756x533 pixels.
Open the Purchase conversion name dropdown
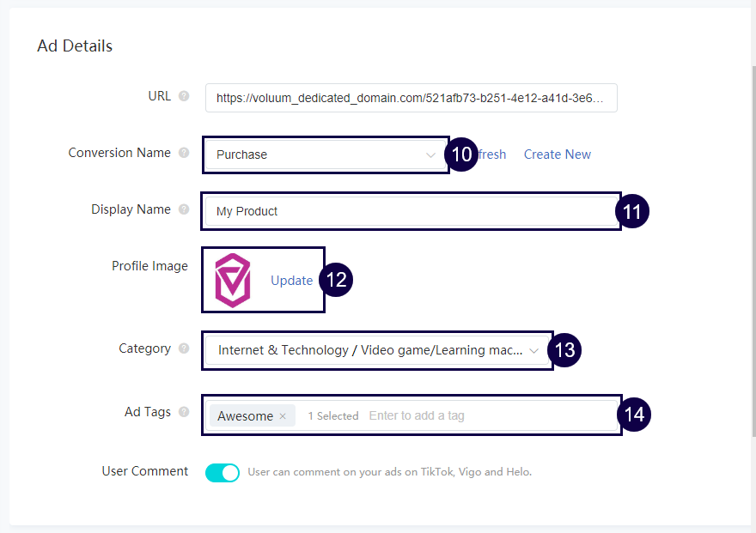[x=318, y=154]
